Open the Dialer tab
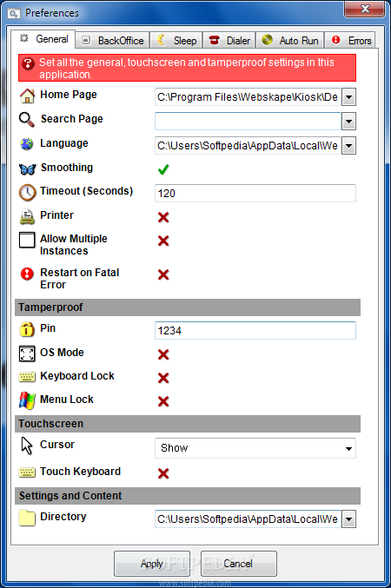The height and width of the screenshot is (588, 391). pyautogui.click(x=229, y=40)
